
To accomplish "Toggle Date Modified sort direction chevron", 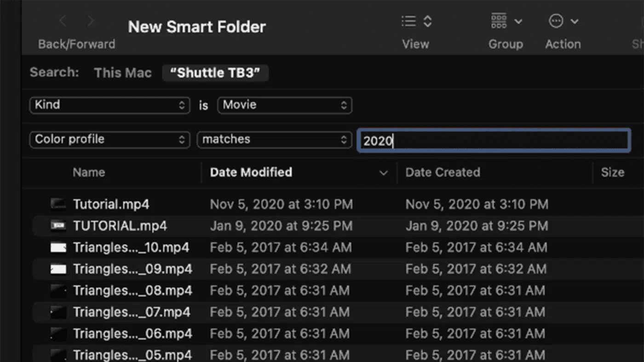I will pos(384,173).
